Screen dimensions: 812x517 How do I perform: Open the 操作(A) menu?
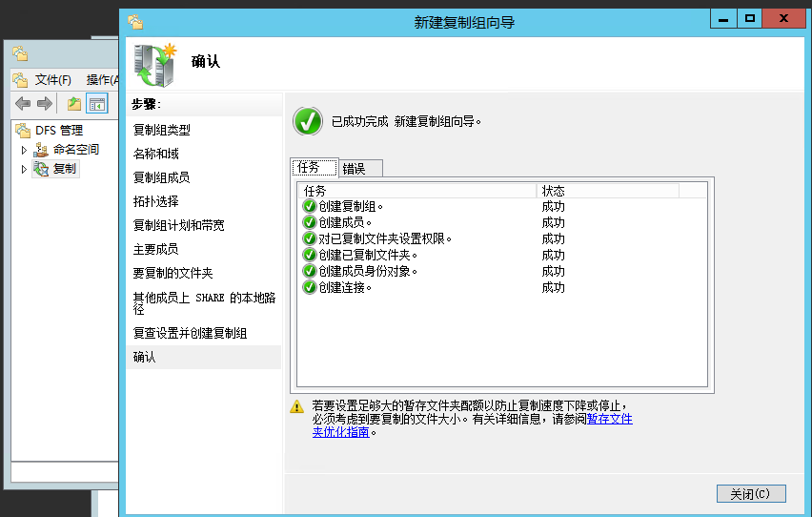pos(102,80)
